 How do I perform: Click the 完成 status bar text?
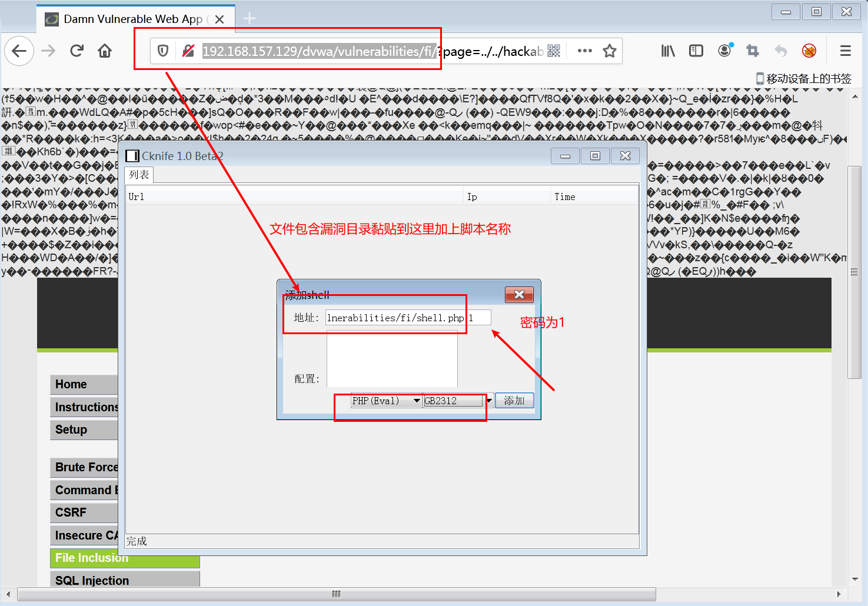137,541
